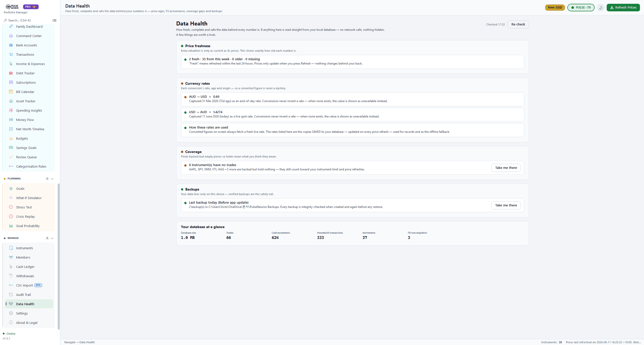This screenshot has height=345, width=644.
Task: Click the keyboard shortcut icon beside search
Action: (x=54, y=20)
